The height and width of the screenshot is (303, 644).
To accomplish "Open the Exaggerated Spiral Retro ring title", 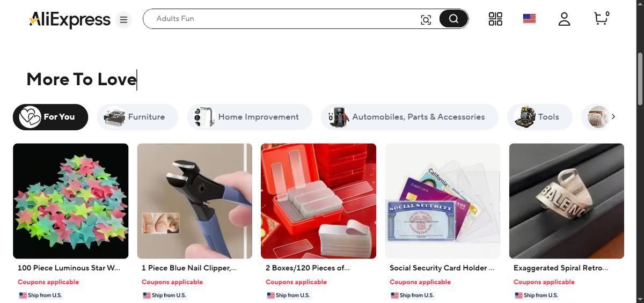I will point(561,268).
